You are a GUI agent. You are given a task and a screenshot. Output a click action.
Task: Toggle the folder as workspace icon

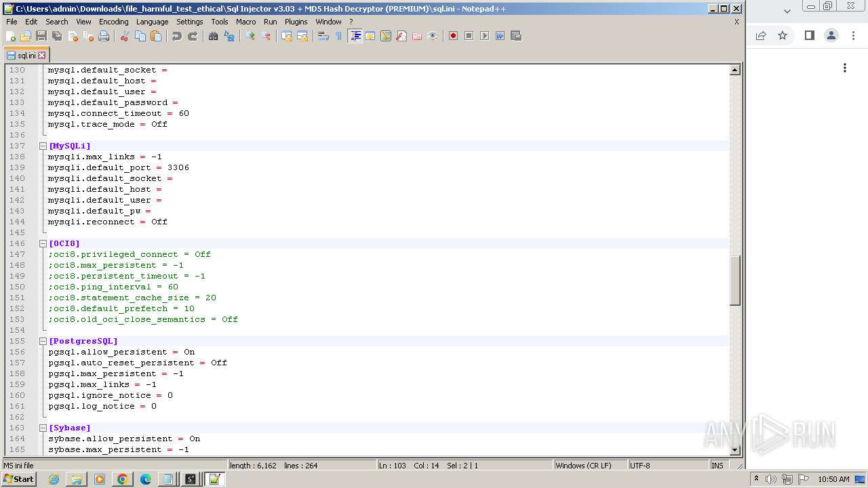click(417, 36)
